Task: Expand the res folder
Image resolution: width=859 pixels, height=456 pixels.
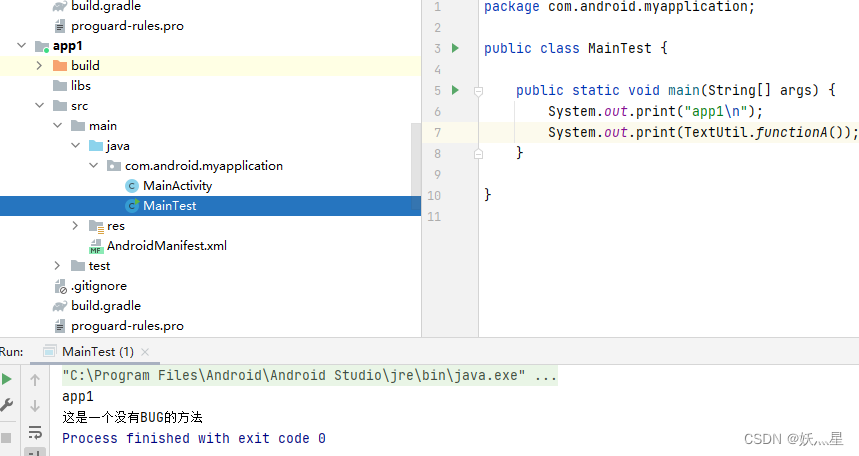Action: pos(76,225)
